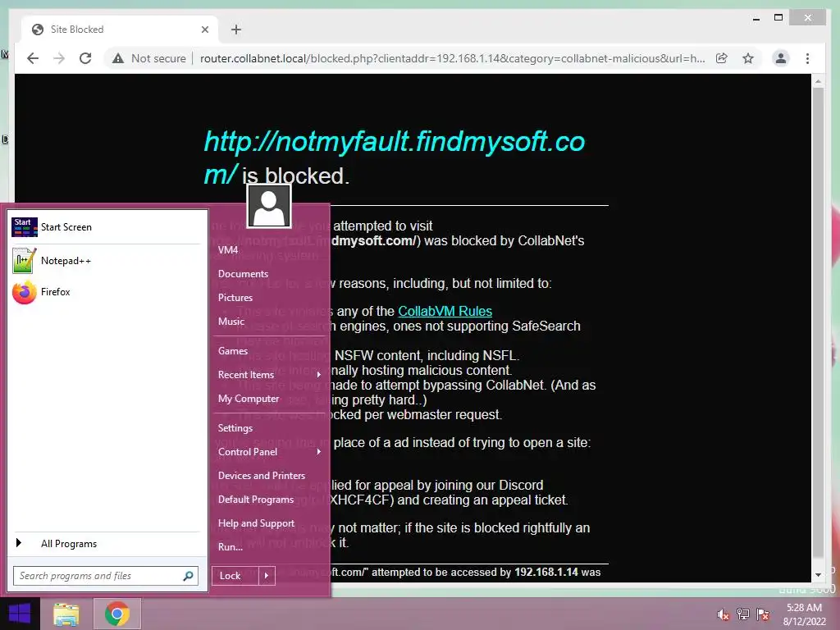Share this page icon in address bar
840x630 pixels.
coord(722,58)
